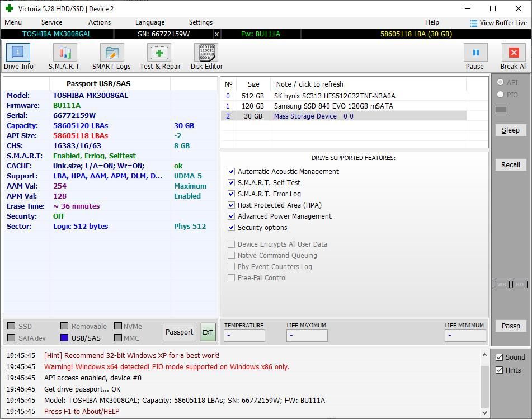Screen dimensions: 532x419
Task: Click the Sleep button
Action: [511, 130]
